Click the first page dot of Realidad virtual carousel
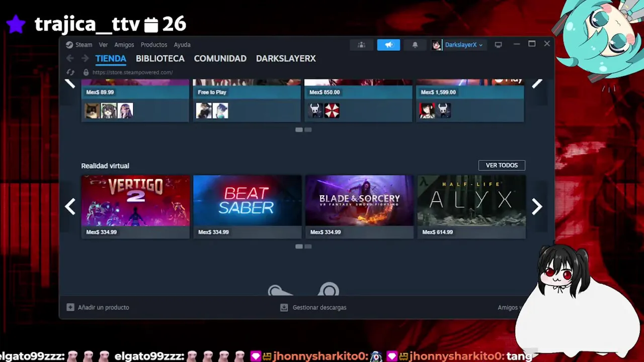The width and height of the screenshot is (644, 362). (299, 246)
